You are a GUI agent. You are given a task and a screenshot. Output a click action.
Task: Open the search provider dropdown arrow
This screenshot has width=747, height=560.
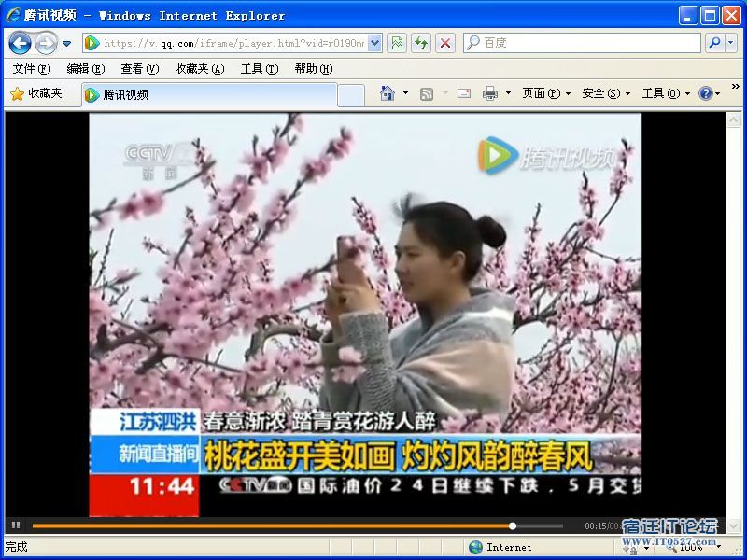click(731, 43)
